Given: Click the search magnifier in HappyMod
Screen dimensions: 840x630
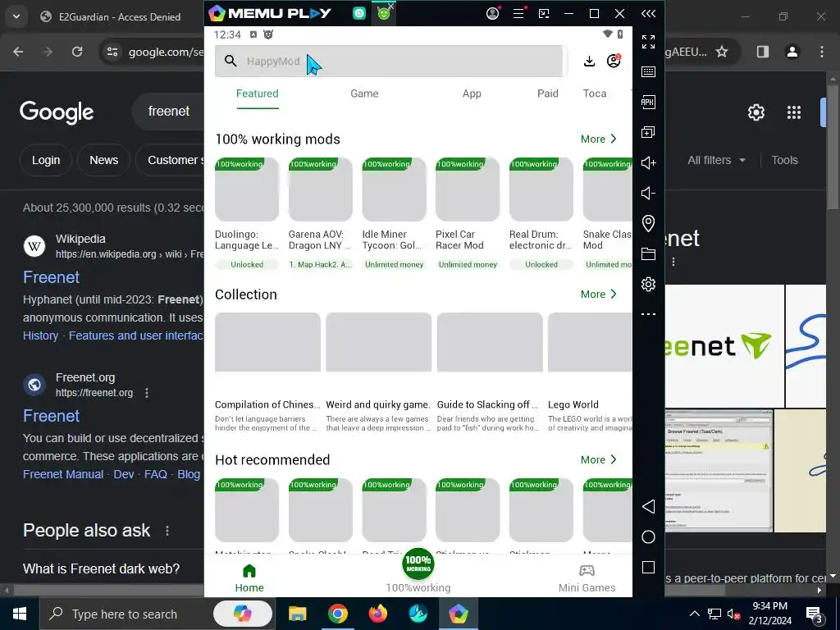Looking at the screenshot, I should click(x=231, y=61).
